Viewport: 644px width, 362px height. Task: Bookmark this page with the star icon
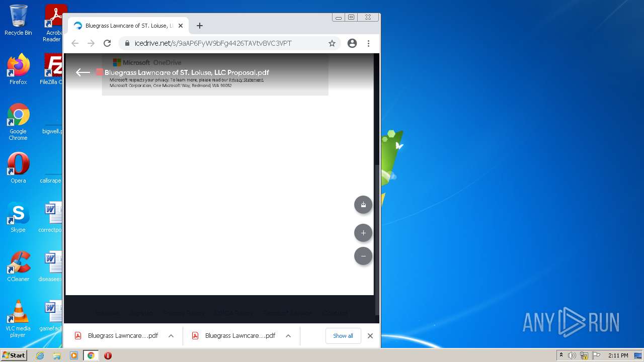coord(332,43)
